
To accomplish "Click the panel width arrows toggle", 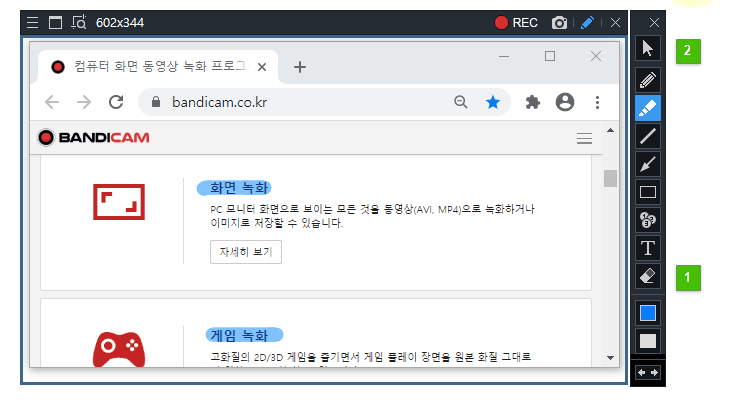I will [648, 373].
